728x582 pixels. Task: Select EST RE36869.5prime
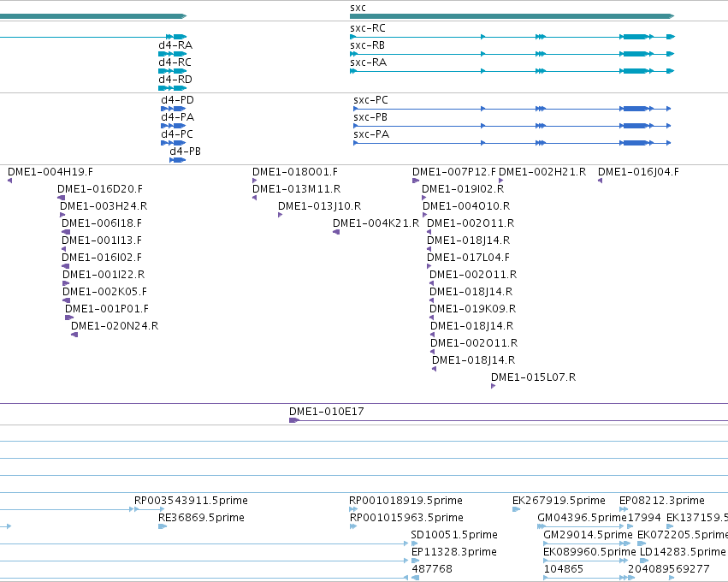coord(201,519)
